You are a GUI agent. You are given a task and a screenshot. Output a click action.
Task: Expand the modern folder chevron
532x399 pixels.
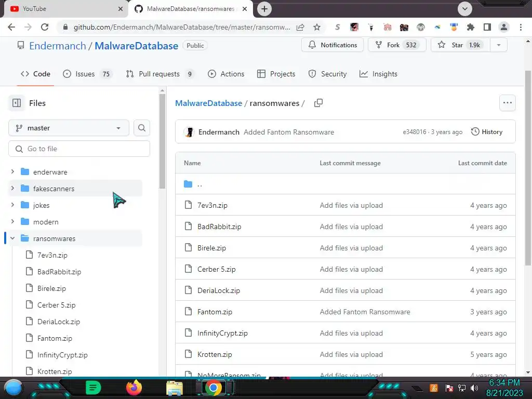12,221
